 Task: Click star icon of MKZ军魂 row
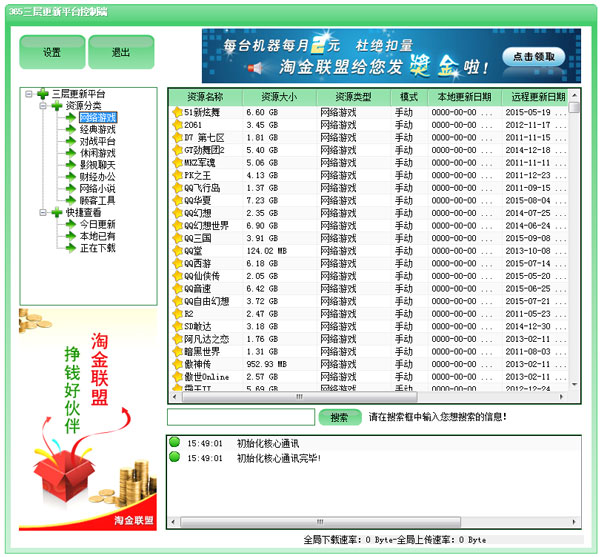(x=178, y=163)
